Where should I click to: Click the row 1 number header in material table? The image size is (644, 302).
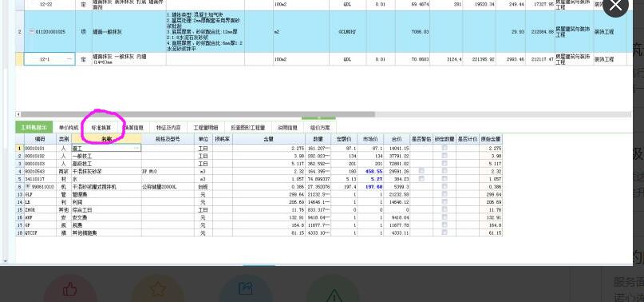coord(19,148)
